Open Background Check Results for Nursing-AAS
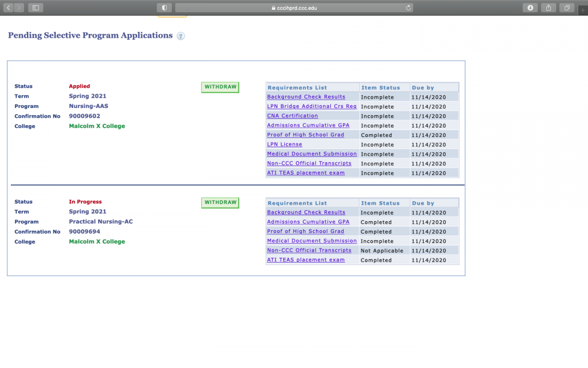Viewport: 588px width, 368px height. [306, 97]
